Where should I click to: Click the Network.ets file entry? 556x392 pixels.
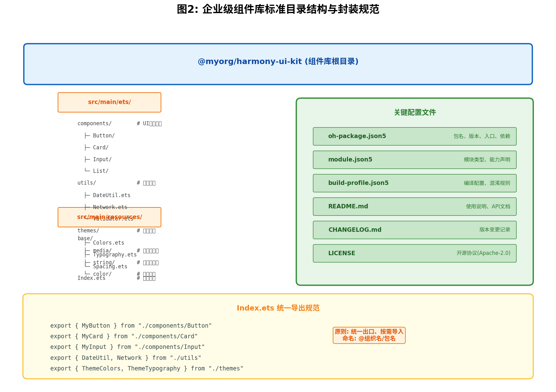[x=110, y=207]
